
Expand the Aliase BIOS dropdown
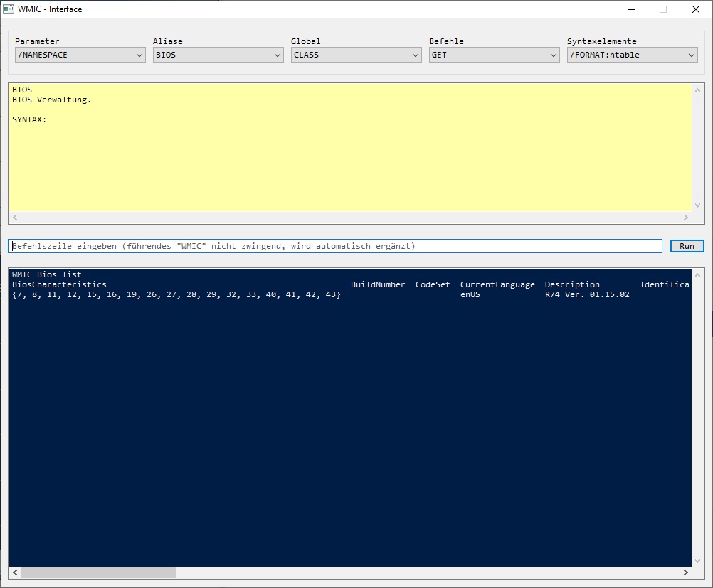coord(218,55)
